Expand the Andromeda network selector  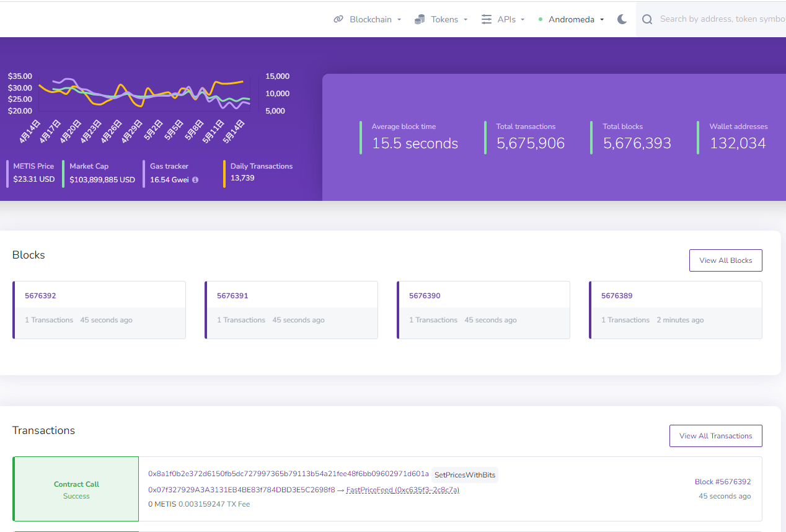[576, 19]
